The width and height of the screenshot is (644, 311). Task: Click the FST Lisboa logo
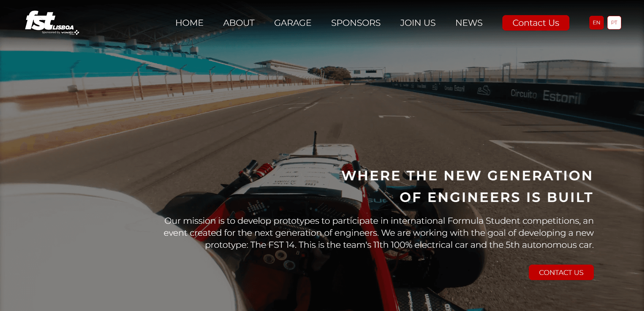point(52,22)
